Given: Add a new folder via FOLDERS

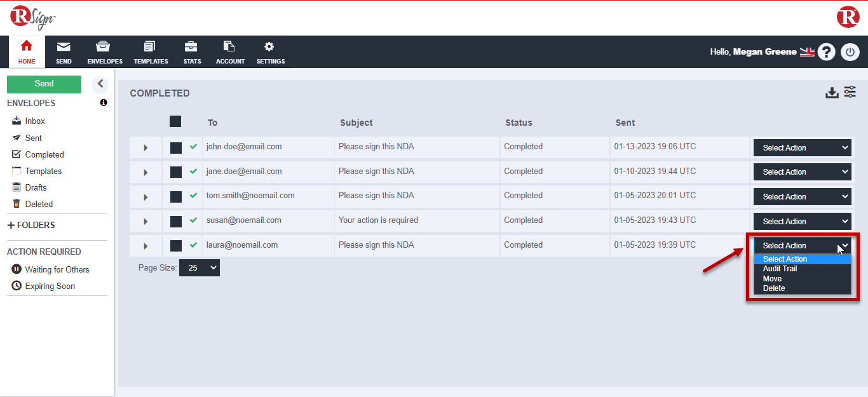Looking at the screenshot, I should (31, 225).
